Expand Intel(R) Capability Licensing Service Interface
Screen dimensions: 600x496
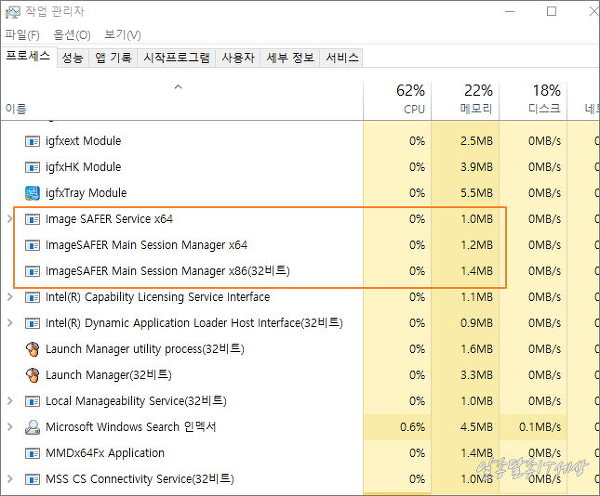point(10,297)
